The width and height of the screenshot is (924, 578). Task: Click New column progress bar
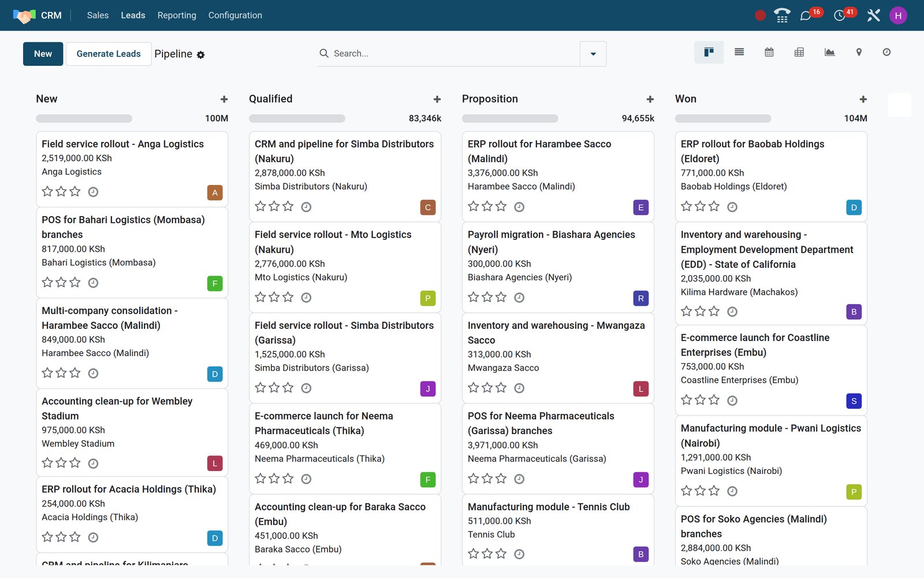tap(84, 118)
